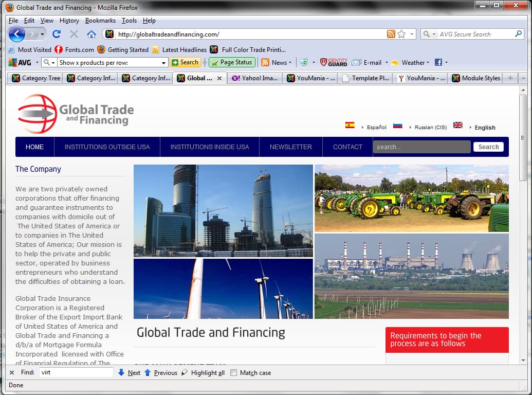Click the site favicon in address bar
The height and width of the screenshot is (395, 532).
click(109, 34)
